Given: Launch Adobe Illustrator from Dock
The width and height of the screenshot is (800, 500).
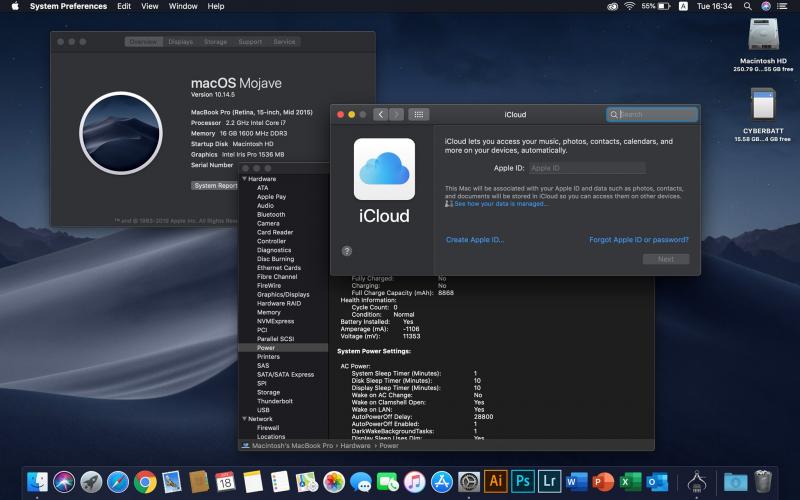Looking at the screenshot, I should coord(495,482).
